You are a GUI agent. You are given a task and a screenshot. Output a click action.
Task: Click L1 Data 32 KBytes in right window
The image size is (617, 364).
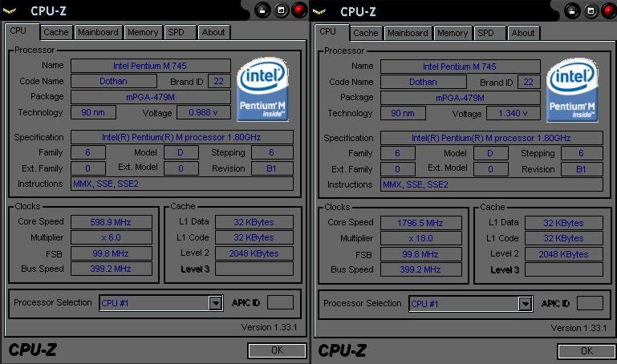(564, 223)
